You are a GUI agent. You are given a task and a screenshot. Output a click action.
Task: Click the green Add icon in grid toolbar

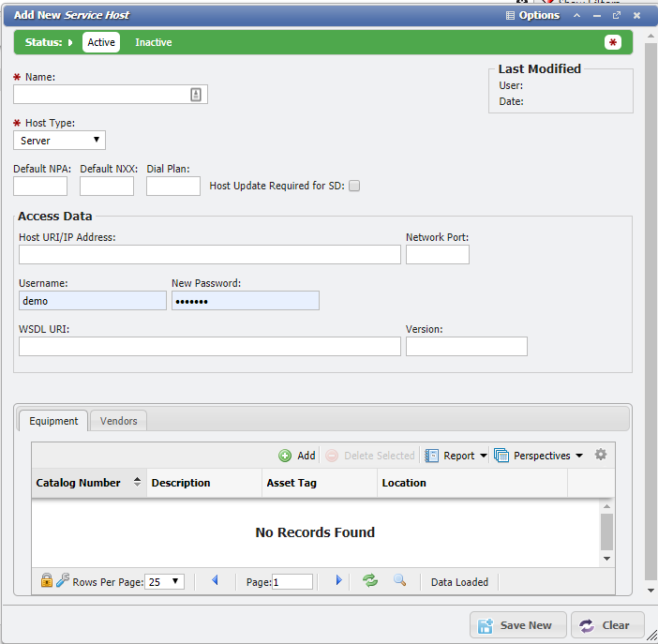(x=285, y=456)
